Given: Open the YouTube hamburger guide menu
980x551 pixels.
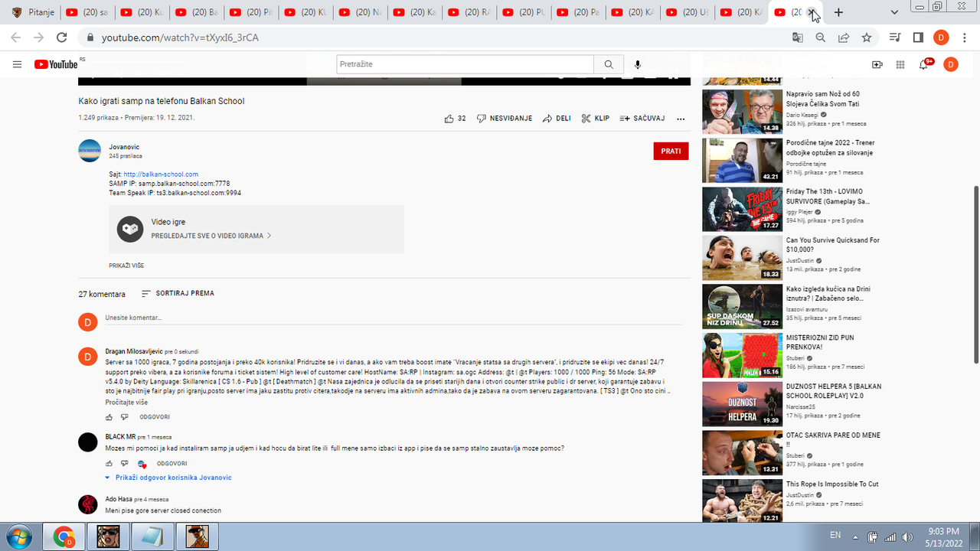Looking at the screenshot, I should [x=17, y=64].
